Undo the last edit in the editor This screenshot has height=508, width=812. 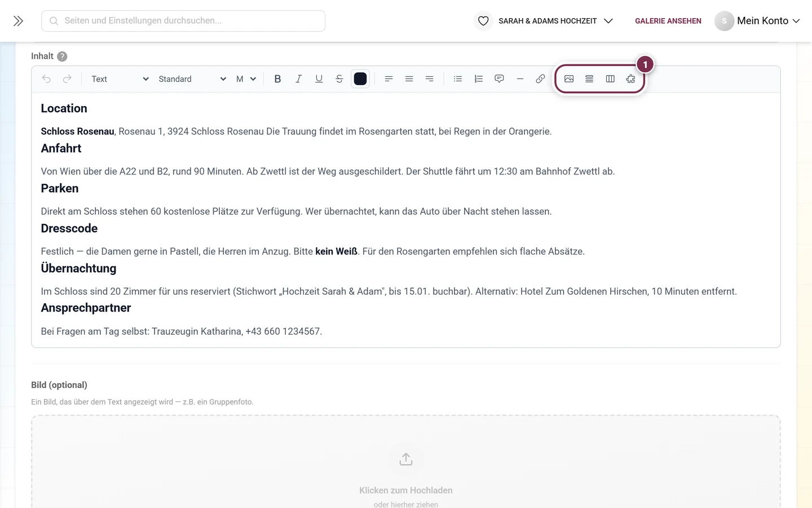(47, 79)
